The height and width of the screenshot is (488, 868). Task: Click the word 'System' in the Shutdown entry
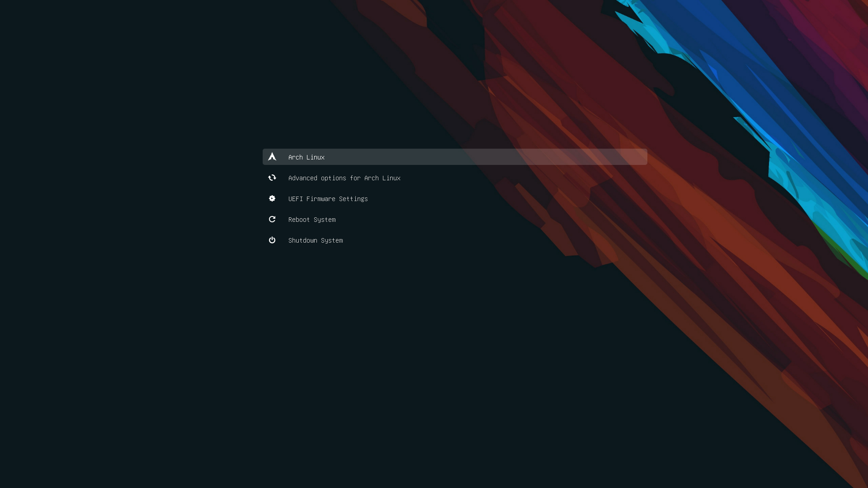pos(331,240)
